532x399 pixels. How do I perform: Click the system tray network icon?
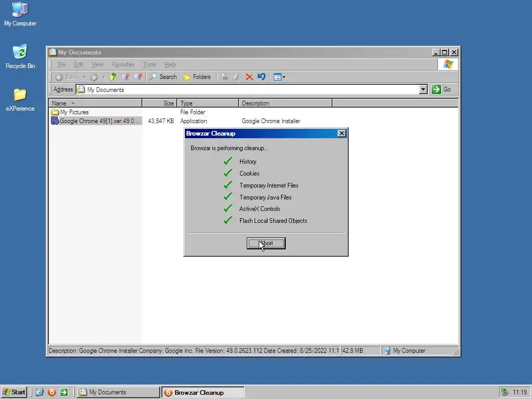point(505,392)
